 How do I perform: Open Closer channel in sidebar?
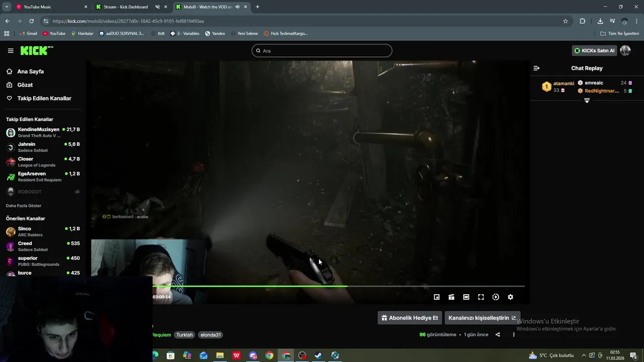pyautogui.click(x=43, y=162)
